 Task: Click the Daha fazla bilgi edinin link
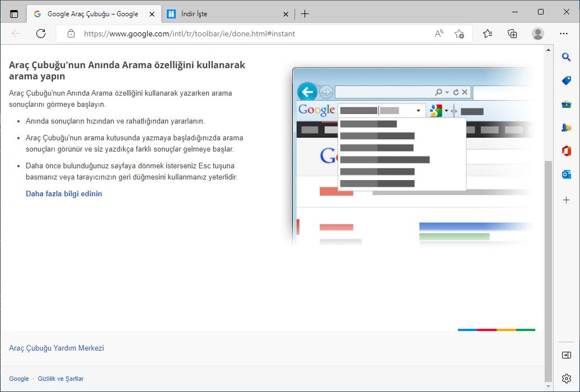coord(64,193)
